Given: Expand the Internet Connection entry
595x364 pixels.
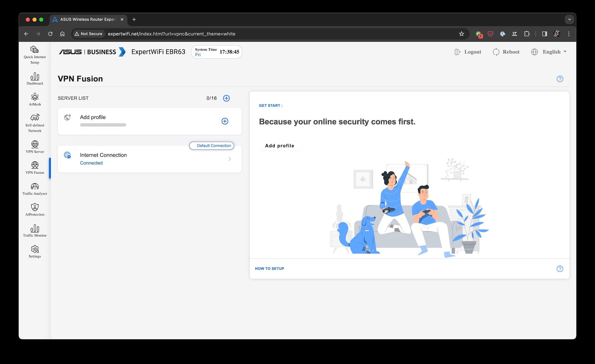Looking at the screenshot, I should coord(230,159).
